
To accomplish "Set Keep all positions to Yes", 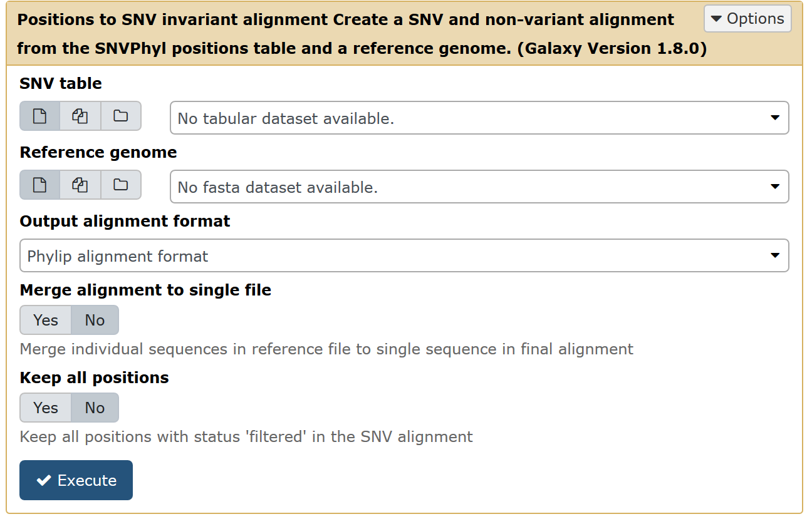I will click(44, 408).
